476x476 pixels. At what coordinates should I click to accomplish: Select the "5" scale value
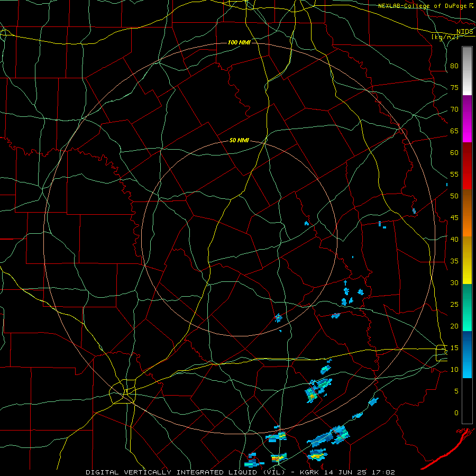(456, 391)
